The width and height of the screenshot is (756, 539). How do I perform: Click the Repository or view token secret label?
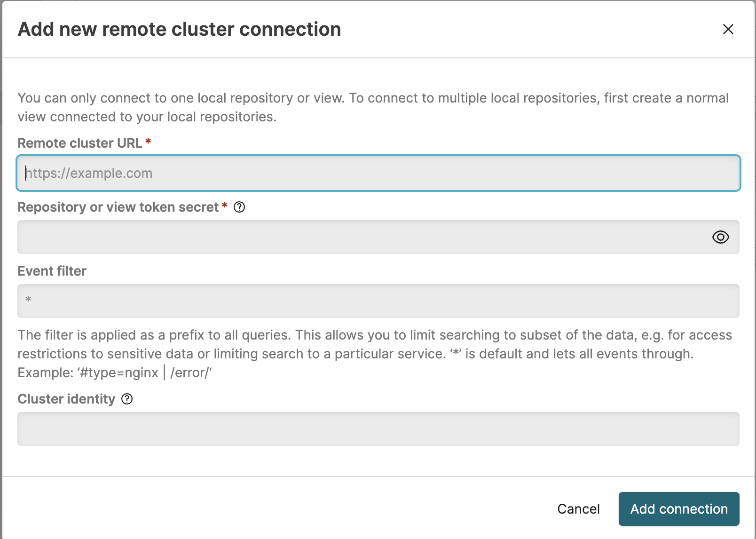coord(118,207)
